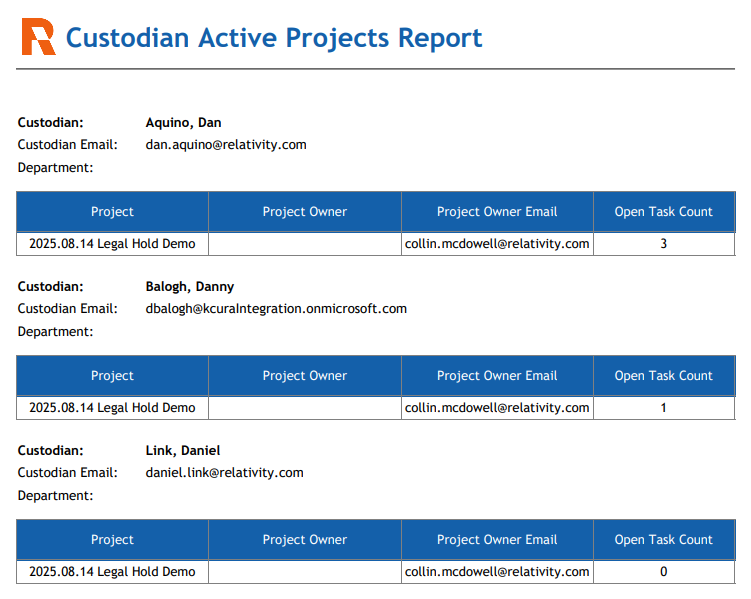Viewport: 751px width, 599px height.
Task: Click open task count value 1
Action: pyautogui.click(x=664, y=408)
